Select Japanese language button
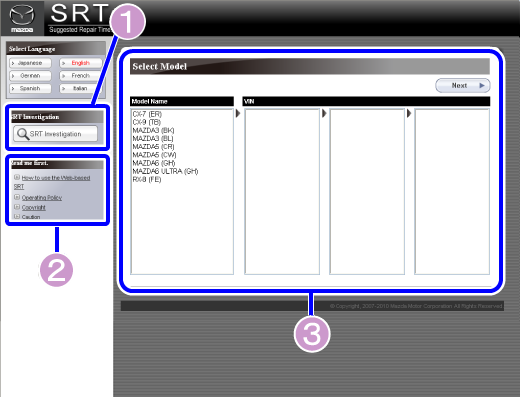 click(x=30, y=63)
